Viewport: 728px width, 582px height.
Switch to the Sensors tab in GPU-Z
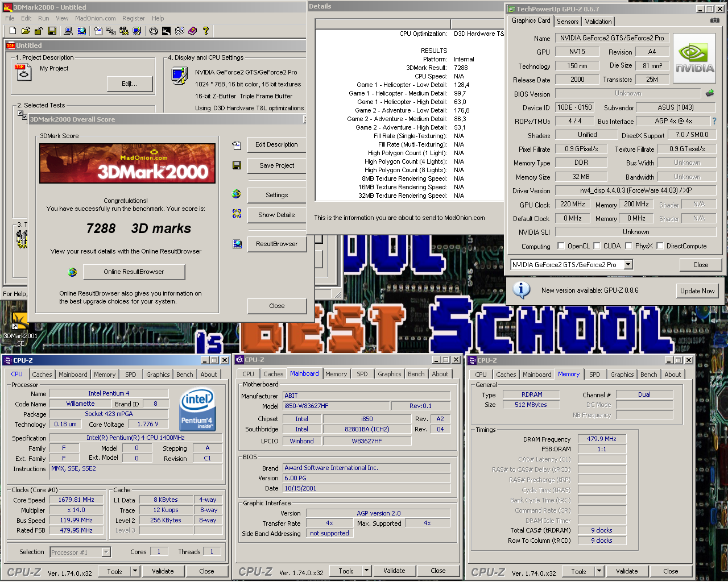(x=568, y=22)
